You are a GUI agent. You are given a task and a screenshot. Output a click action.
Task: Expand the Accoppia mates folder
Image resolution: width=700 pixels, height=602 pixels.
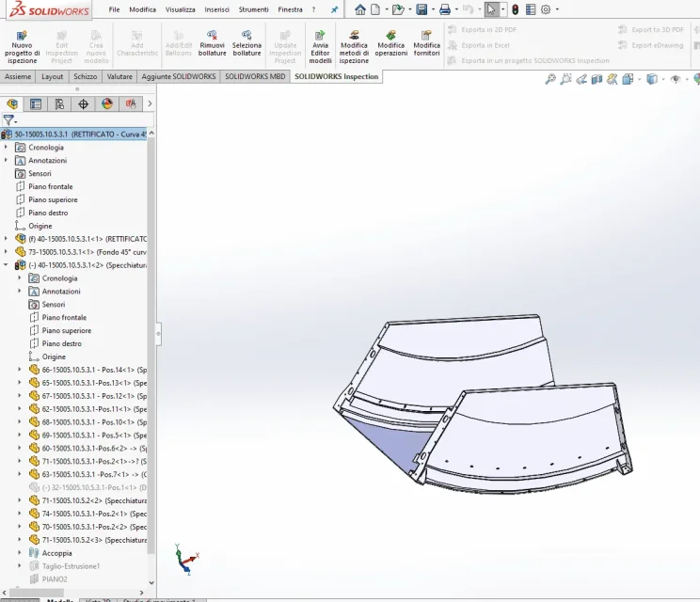(19, 553)
